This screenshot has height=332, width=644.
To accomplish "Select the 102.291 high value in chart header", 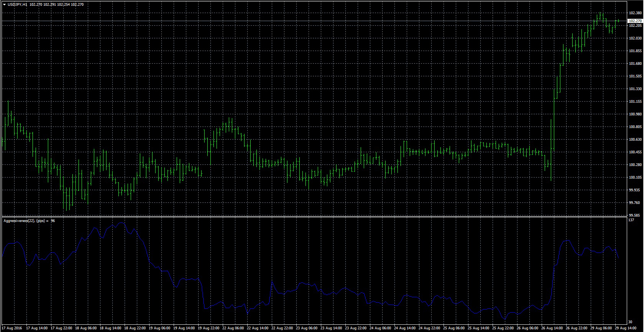I will (49, 5).
